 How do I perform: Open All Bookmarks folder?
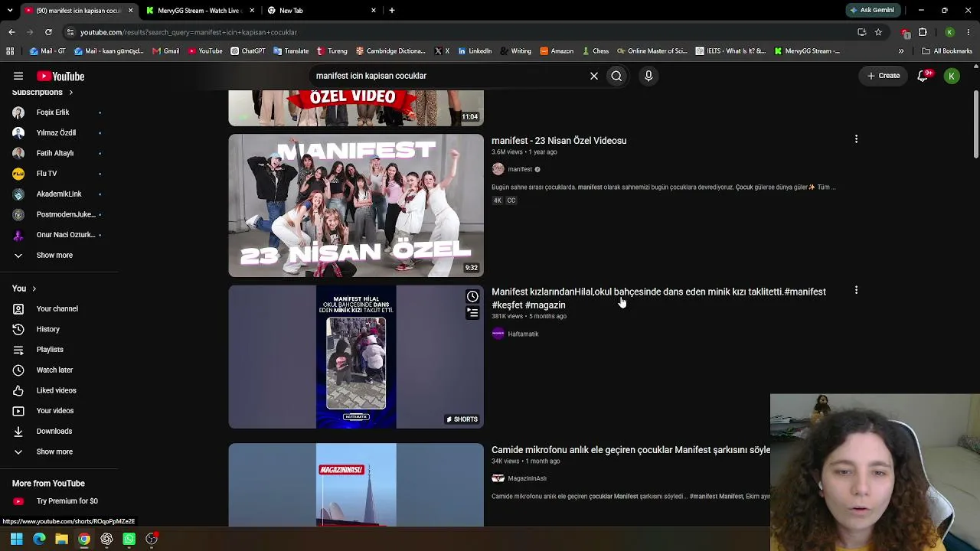[947, 51]
